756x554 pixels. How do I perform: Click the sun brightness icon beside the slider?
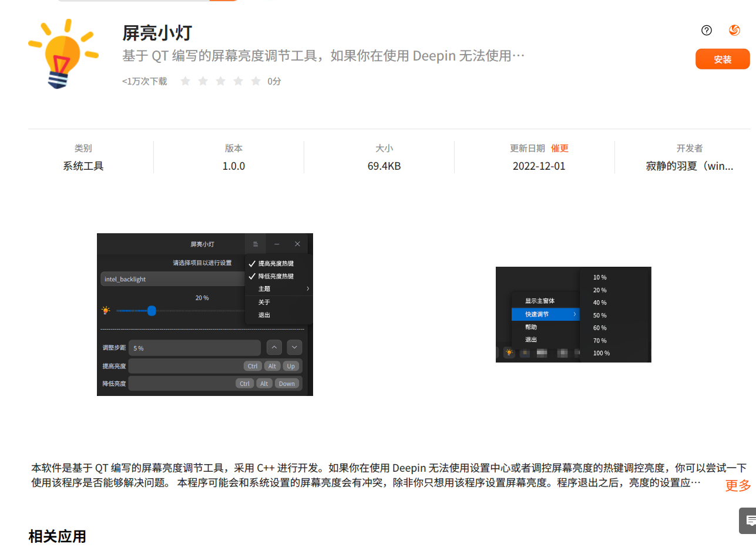[x=106, y=311]
